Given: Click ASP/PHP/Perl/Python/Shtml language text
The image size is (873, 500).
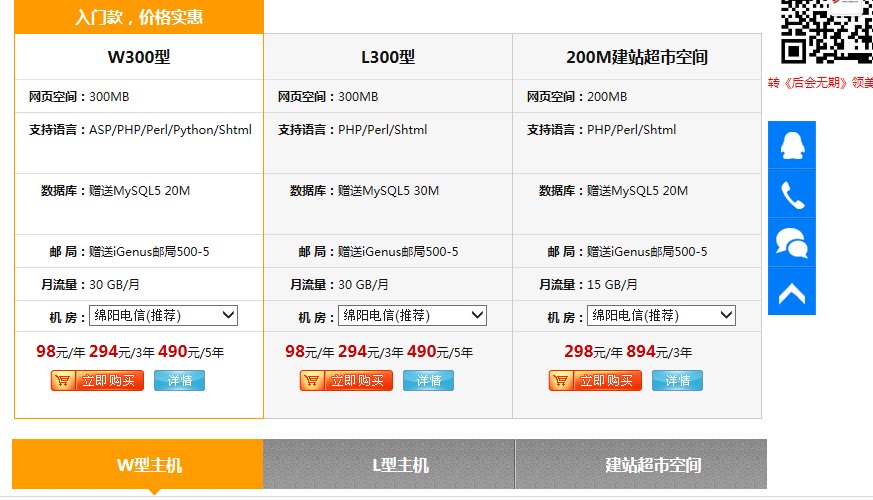Looking at the screenshot, I should coord(170,130).
